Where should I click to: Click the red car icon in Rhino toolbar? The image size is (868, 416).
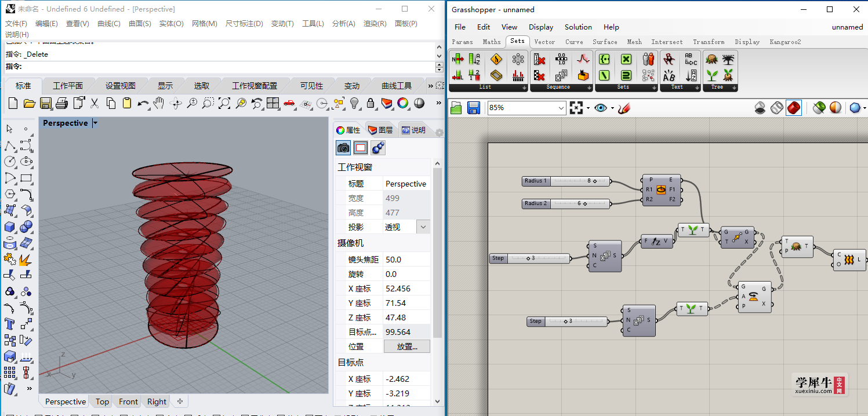(x=289, y=103)
